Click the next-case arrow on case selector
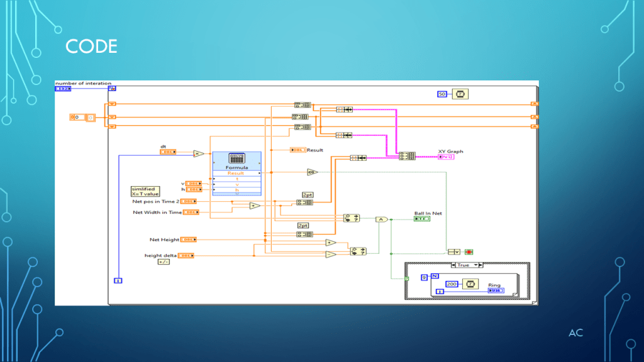 click(x=480, y=265)
